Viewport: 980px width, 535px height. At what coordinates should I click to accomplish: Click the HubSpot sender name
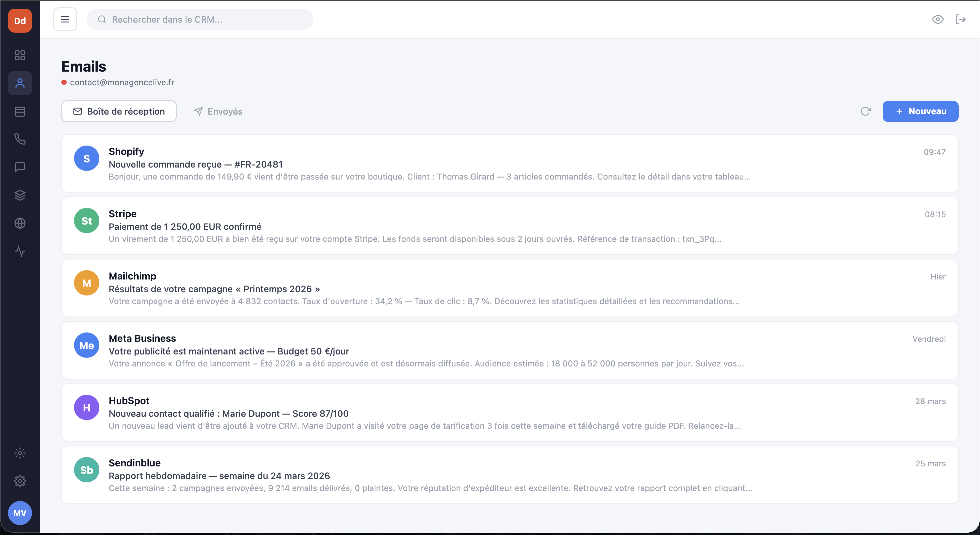coord(129,401)
